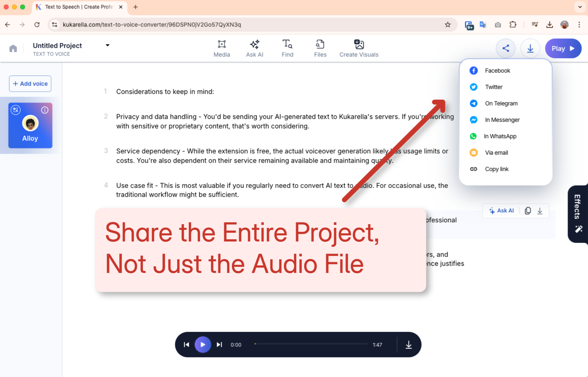Copy paragraph text with copy icon
Screen dimensions: 588x377
pos(528,211)
